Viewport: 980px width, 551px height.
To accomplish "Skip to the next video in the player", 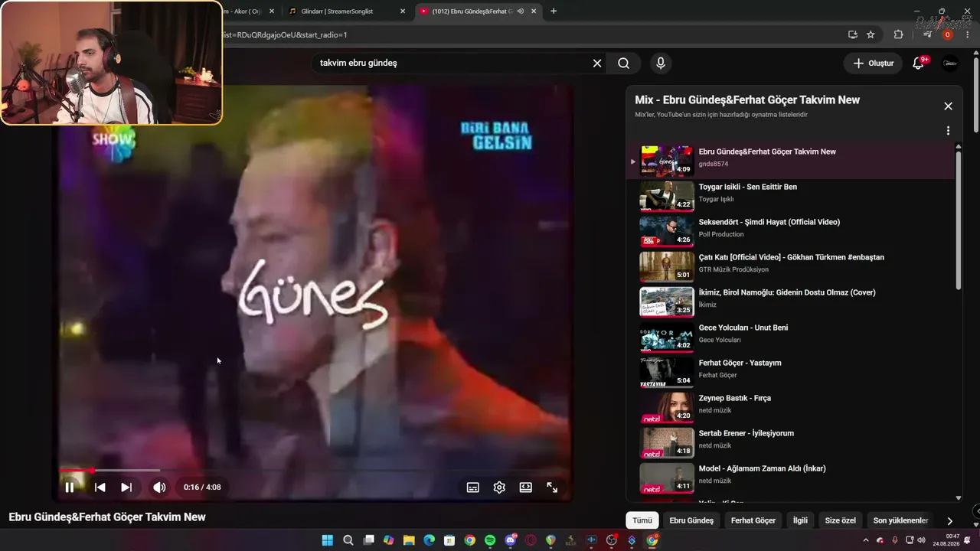I will click(126, 487).
